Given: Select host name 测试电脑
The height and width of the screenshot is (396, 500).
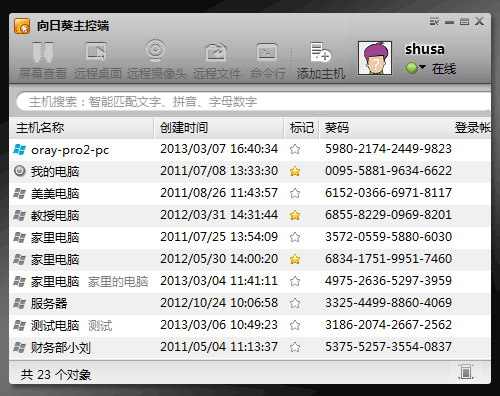Looking at the screenshot, I should point(55,326).
